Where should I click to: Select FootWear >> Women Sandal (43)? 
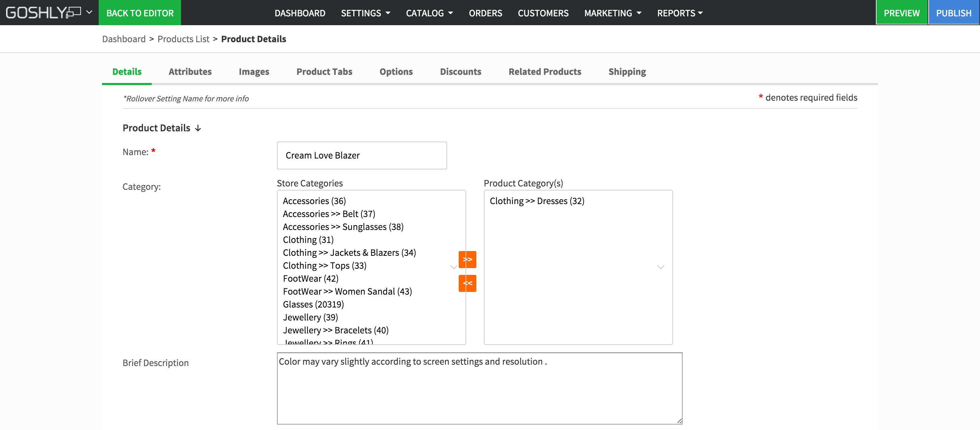pos(347,291)
